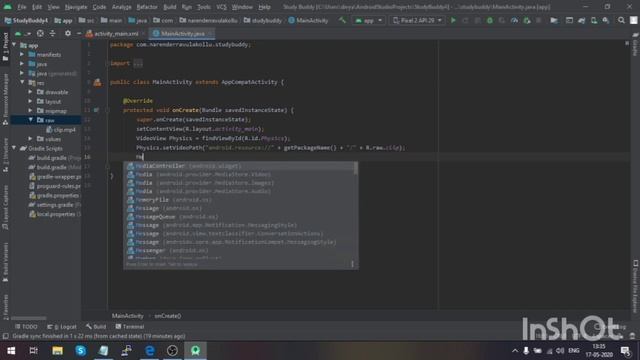Open the File menu

coord(22,7)
